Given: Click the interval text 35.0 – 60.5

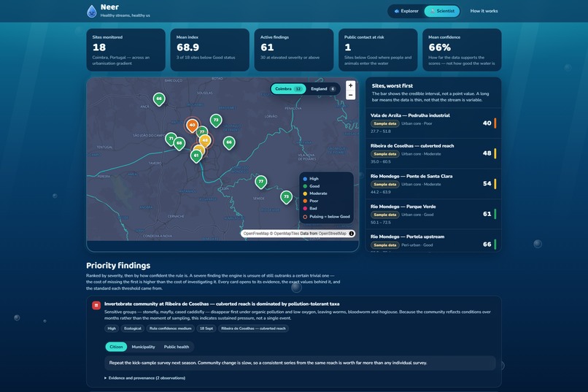Looking at the screenshot, I should [381, 161].
